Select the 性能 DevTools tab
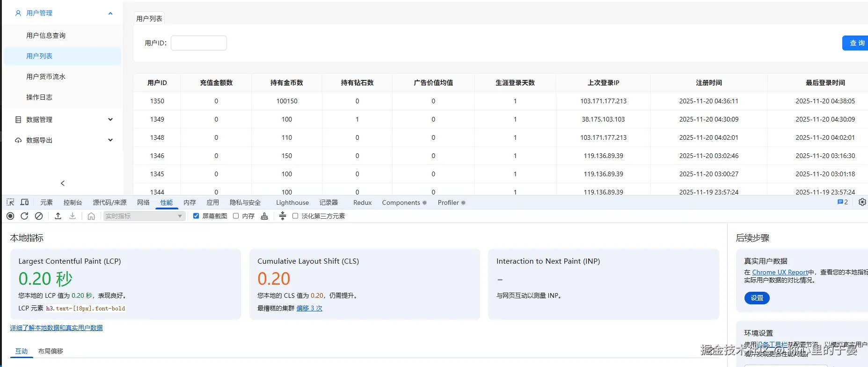This screenshot has height=367, width=868. tap(167, 202)
